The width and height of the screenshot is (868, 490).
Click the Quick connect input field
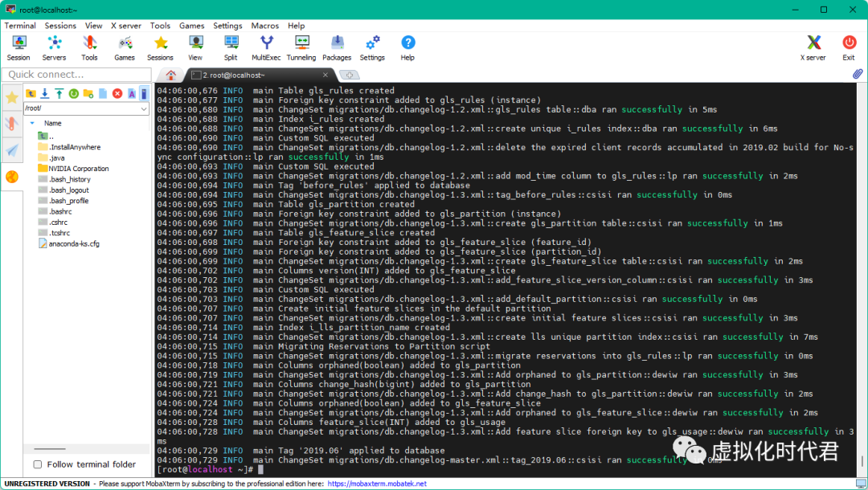(76, 75)
